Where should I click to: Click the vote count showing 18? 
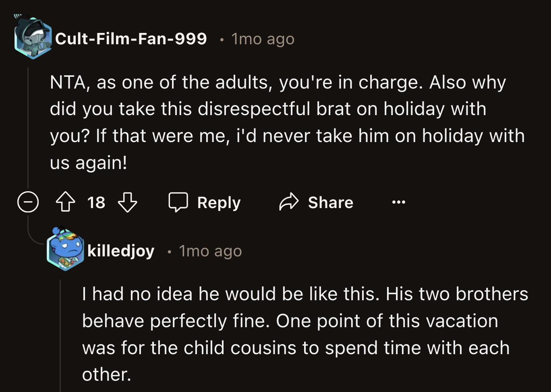click(x=97, y=202)
